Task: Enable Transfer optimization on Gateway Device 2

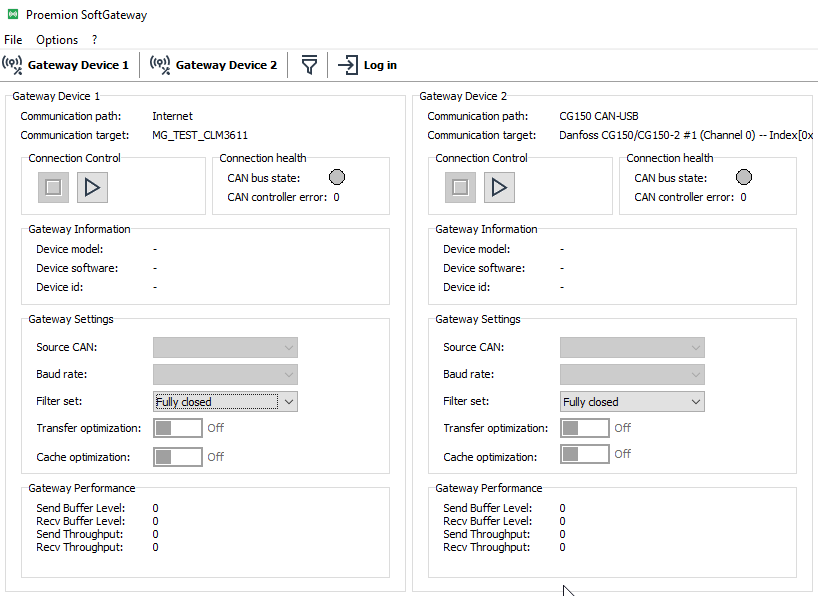Action: (584, 427)
